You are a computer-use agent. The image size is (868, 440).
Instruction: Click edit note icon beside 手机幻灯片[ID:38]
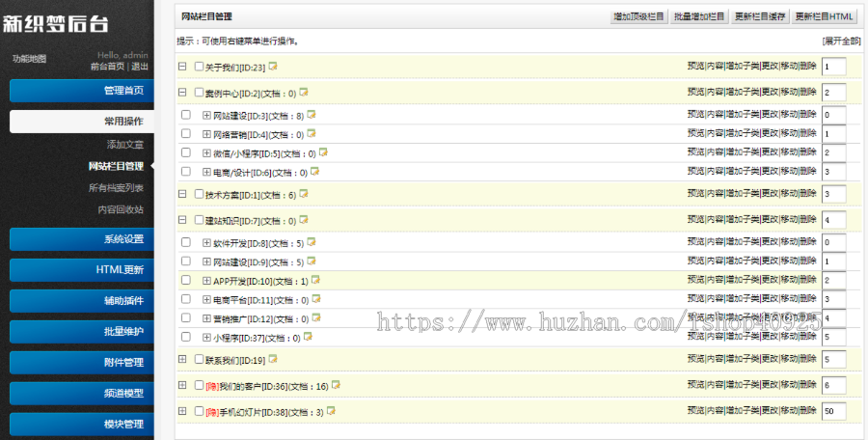tap(331, 411)
